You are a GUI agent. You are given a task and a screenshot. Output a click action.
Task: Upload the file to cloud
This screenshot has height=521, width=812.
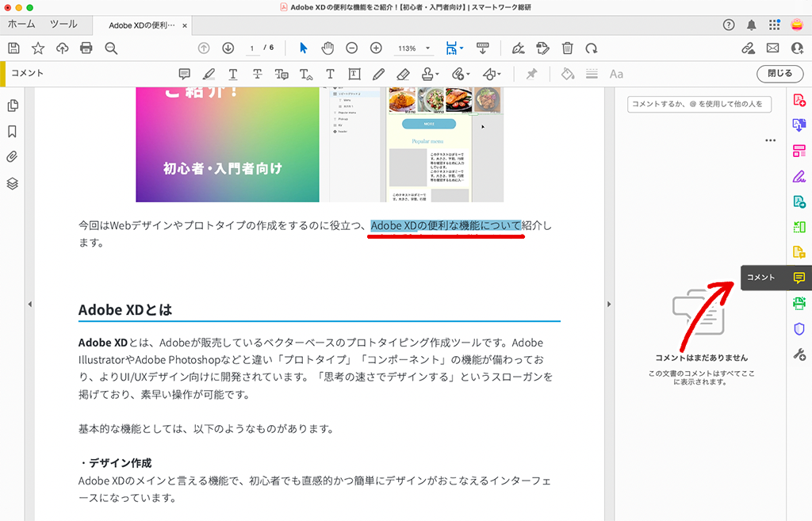(62, 48)
